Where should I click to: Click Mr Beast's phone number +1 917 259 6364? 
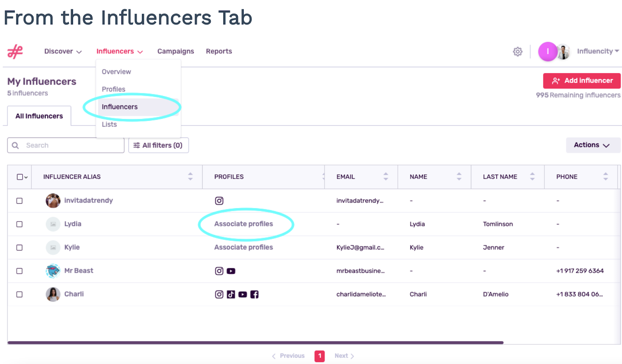click(580, 271)
